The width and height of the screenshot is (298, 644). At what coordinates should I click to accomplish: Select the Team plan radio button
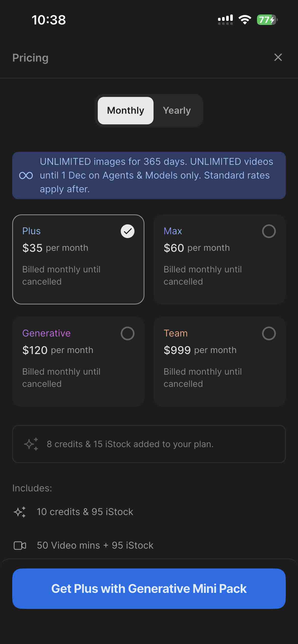point(269,333)
